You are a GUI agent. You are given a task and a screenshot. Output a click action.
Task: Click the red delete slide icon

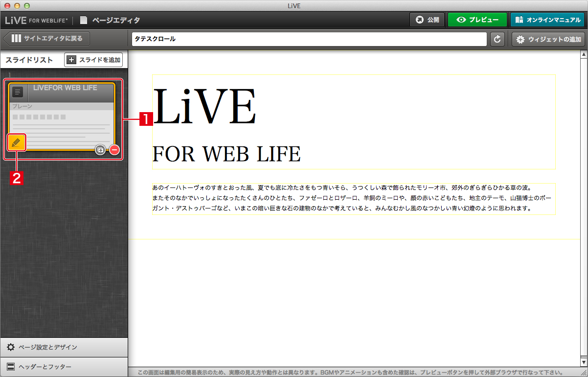pos(114,150)
